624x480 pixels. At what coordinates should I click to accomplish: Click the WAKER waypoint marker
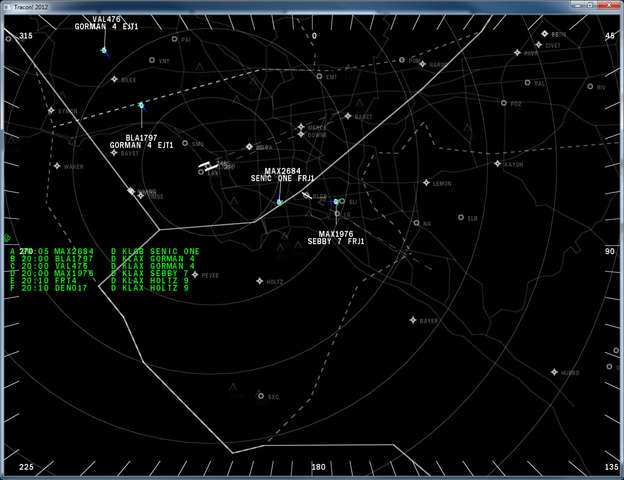point(57,166)
